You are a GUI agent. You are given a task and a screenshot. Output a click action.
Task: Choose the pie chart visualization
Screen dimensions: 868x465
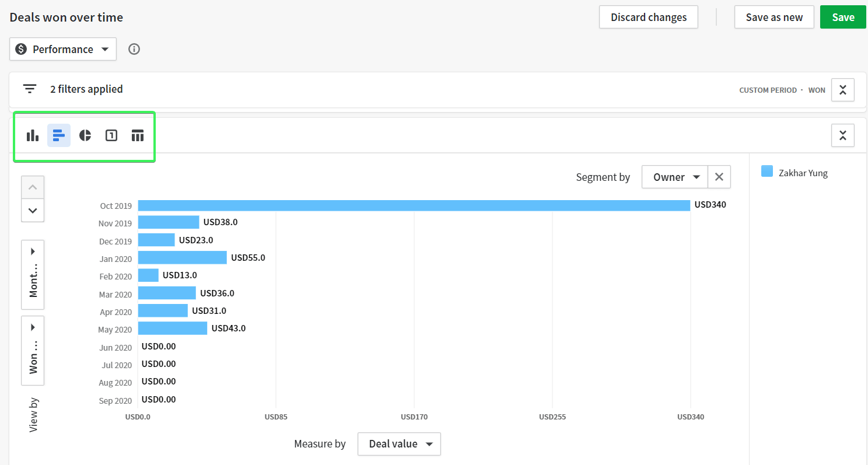click(x=85, y=135)
